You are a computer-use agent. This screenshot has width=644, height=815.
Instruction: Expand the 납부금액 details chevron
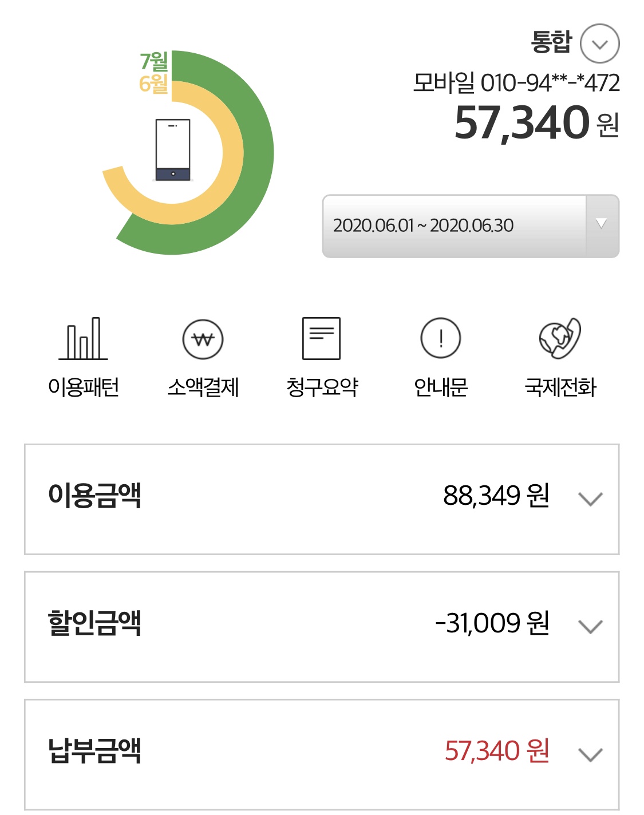coord(590,754)
